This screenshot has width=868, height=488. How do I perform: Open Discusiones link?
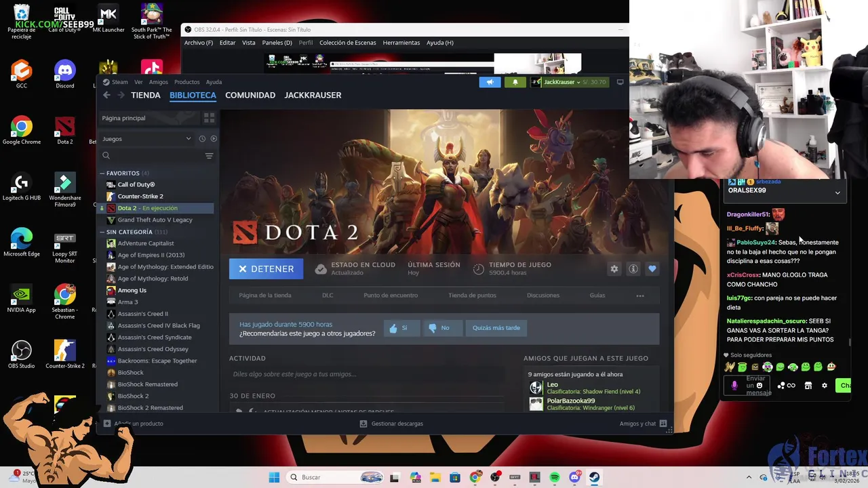coord(543,296)
